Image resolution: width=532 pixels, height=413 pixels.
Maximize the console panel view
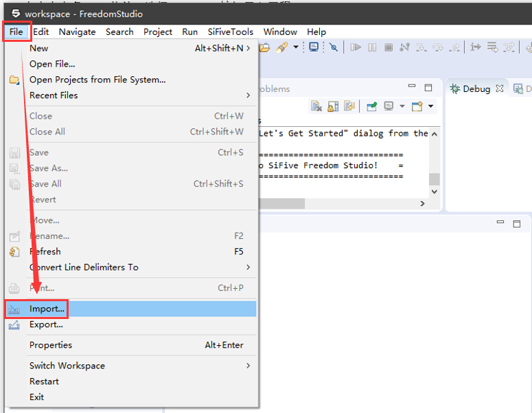[x=428, y=88]
